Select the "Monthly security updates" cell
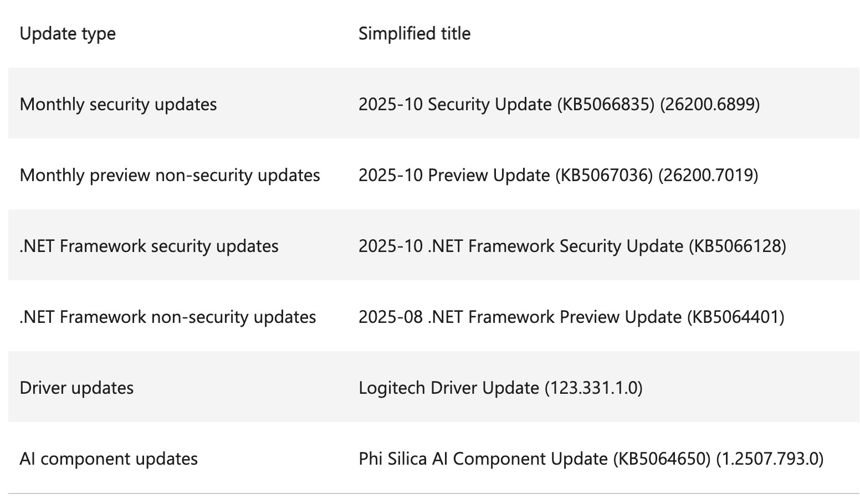The height and width of the screenshot is (504, 860). tap(118, 104)
